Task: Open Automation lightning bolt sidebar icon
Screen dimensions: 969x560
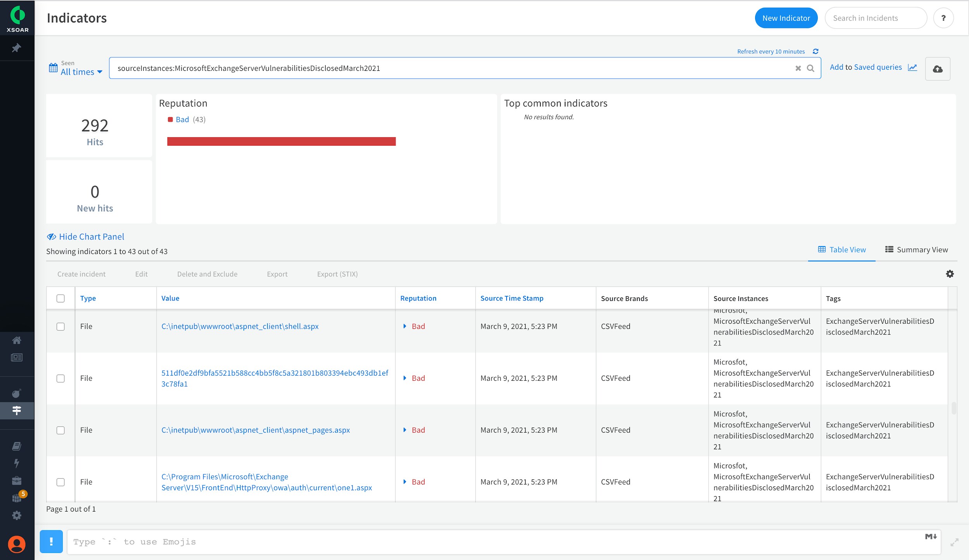Action: tap(17, 463)
